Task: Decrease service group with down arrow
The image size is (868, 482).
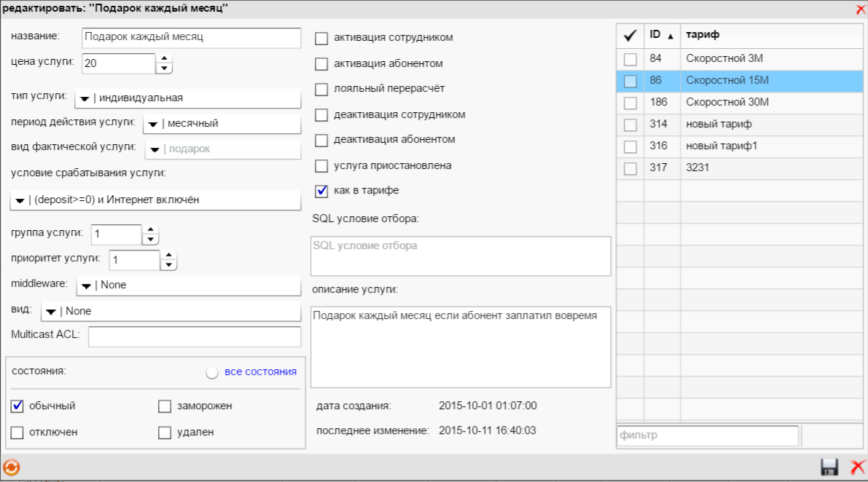Action: click(150, 239)
